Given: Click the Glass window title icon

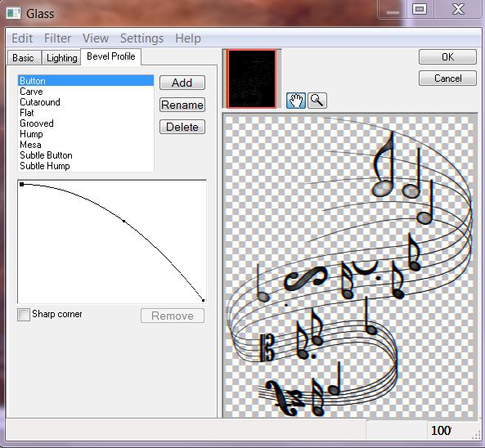Looking at the screenshot, I should pyautogui.click(x=13, y=13).
